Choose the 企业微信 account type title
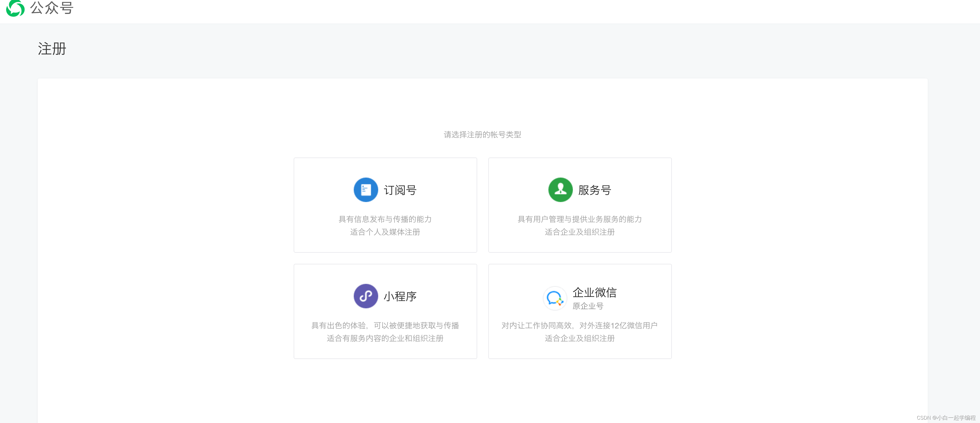The image size is (980, 423). [594, 292]
